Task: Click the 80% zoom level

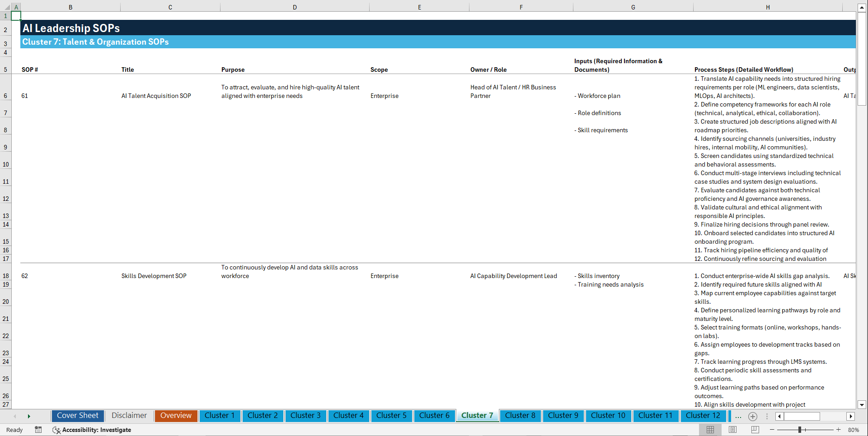Action: [x=854, y=430]
